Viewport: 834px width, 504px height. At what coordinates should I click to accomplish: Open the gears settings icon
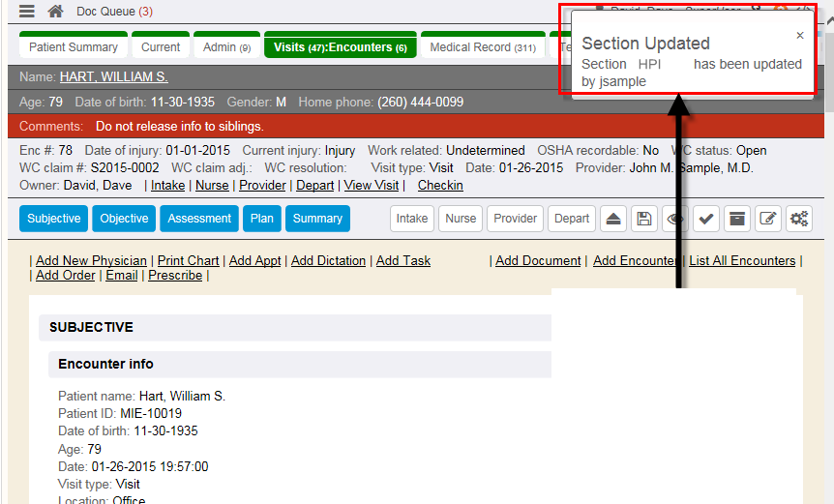point(798,219)
